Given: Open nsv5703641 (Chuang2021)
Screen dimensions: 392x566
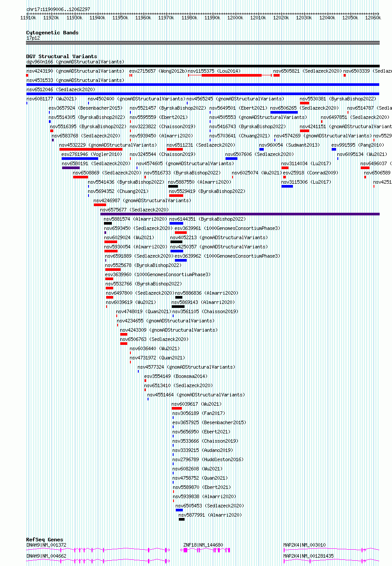Looking at the screenshot, I should 239,136.
